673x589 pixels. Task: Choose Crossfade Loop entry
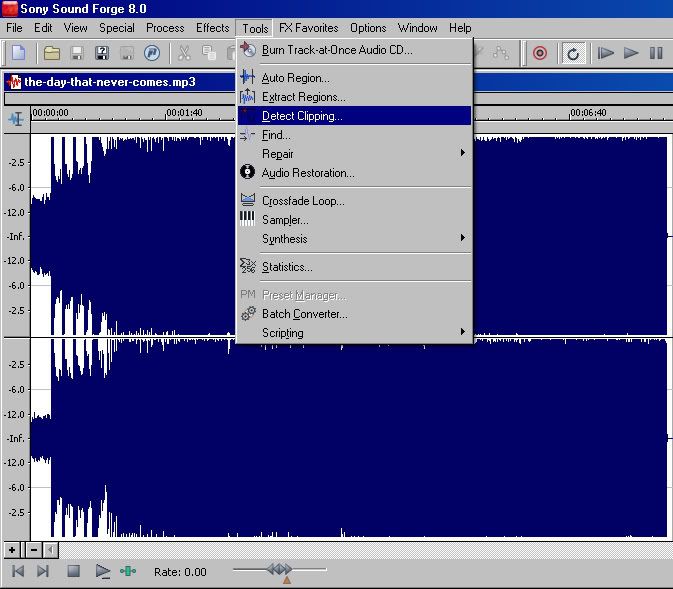(355, 201)
